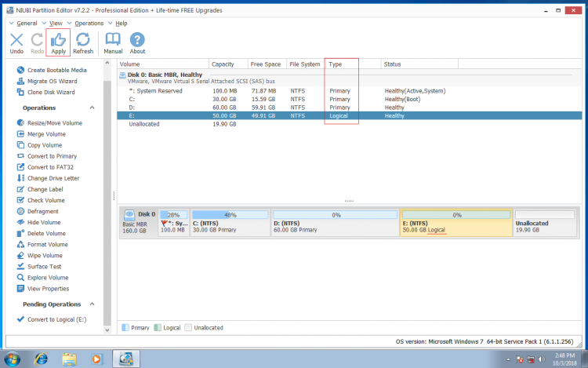Screen dimensions: 588x368
Task: Collapse the Pending Operations section
Action: (x=92, y=304)
